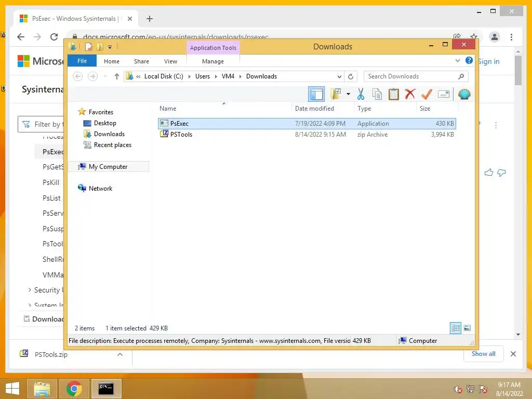Sort files by Type column header
Viewport: 532px width, 399px height.
click(x=385, y=108)
